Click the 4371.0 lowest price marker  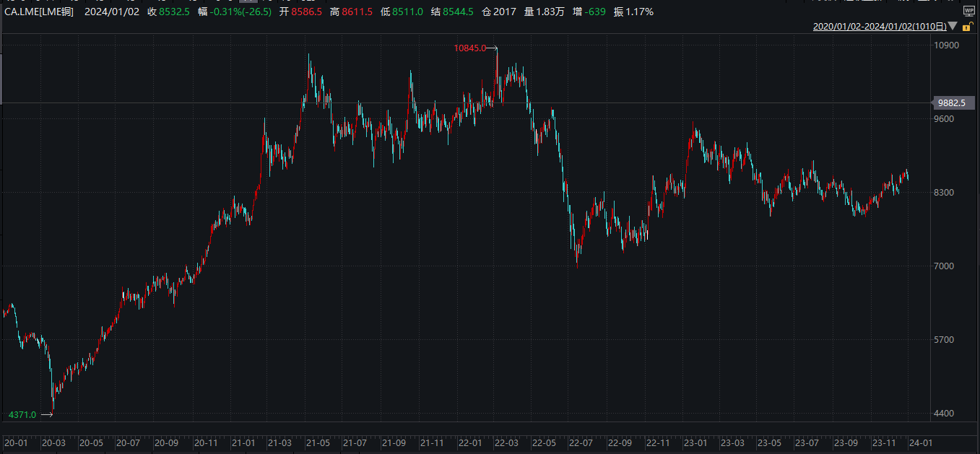click(22, 415)
